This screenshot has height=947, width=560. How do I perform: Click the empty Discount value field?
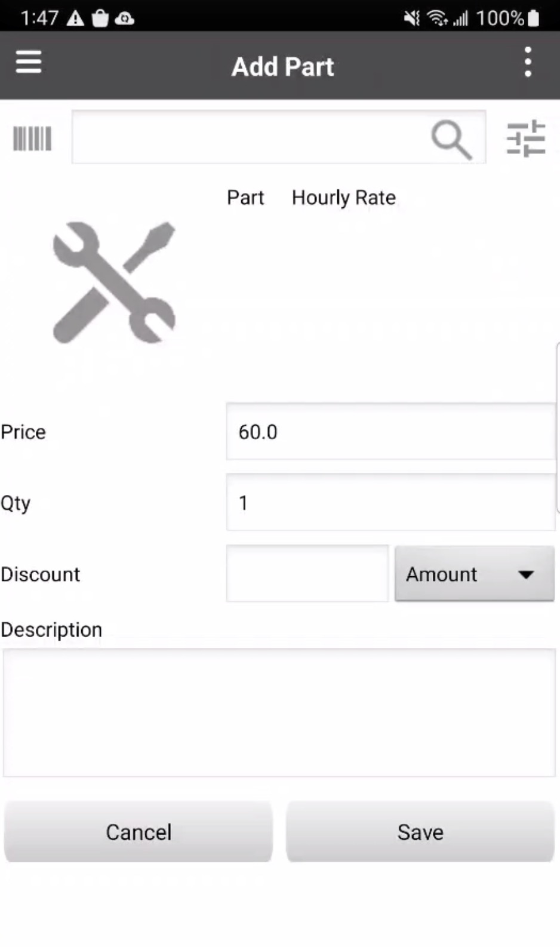point(307,574)
